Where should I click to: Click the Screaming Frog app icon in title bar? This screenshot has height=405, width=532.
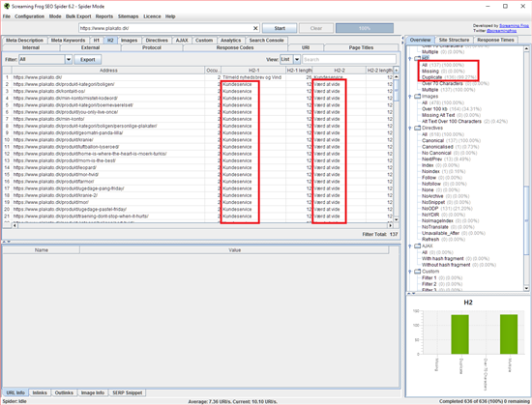pos(6,6)
